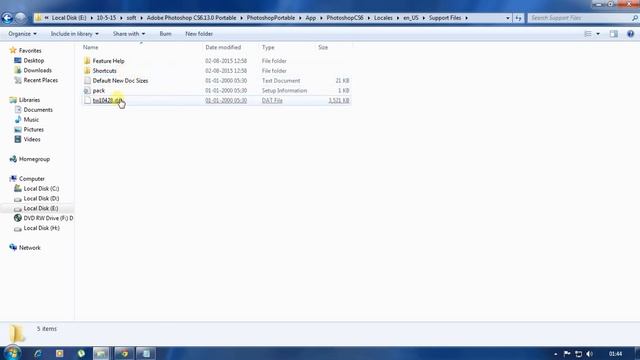The width and height of the screenshot is (640, 360).
Task: Sort by the Type column header
Action: (268, 47)
